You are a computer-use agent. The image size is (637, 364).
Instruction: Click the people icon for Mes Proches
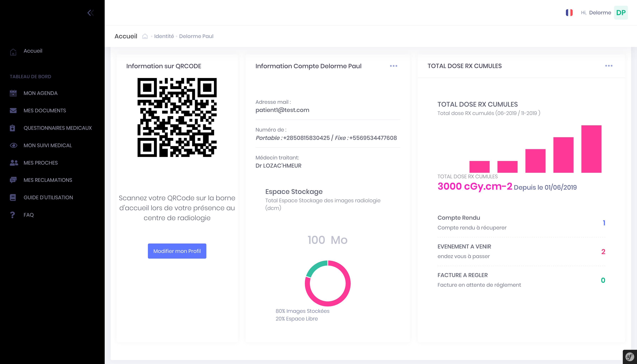pyautogui.click(x=14, y=163)
